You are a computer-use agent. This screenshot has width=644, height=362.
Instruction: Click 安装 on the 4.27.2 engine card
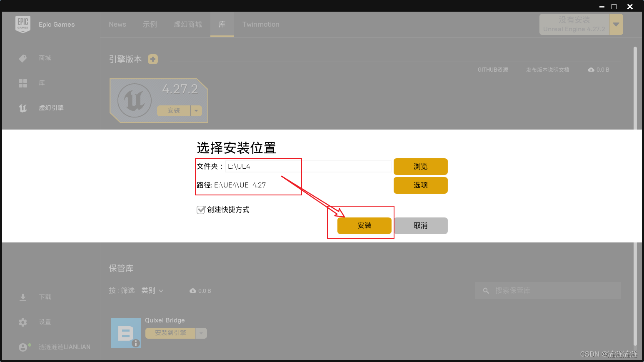click(x=174, y=111)
